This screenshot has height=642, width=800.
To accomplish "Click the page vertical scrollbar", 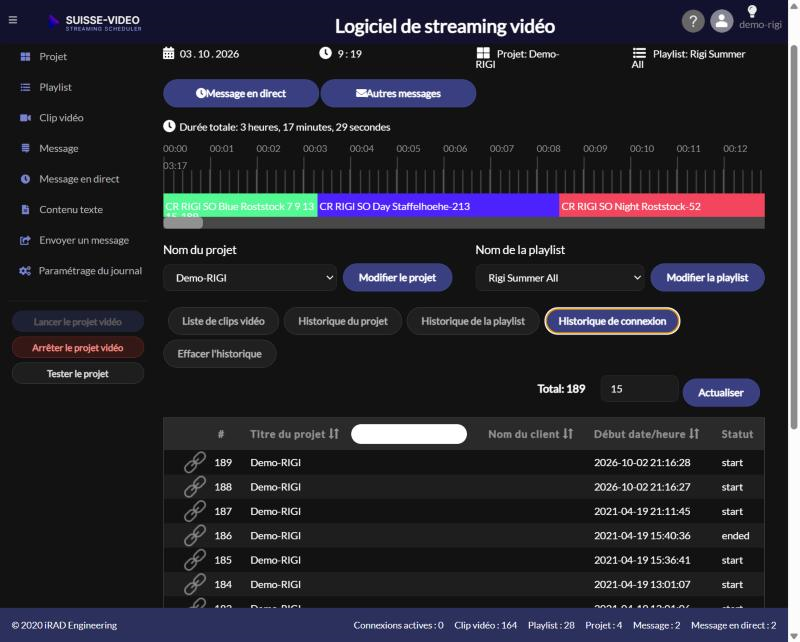I will (x=794, y=237).
